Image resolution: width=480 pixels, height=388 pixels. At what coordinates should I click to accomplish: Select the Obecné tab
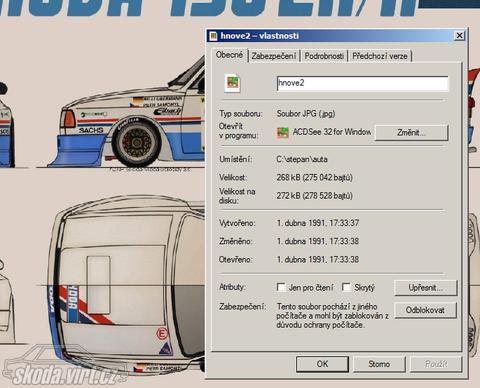(x=229, y=55)
